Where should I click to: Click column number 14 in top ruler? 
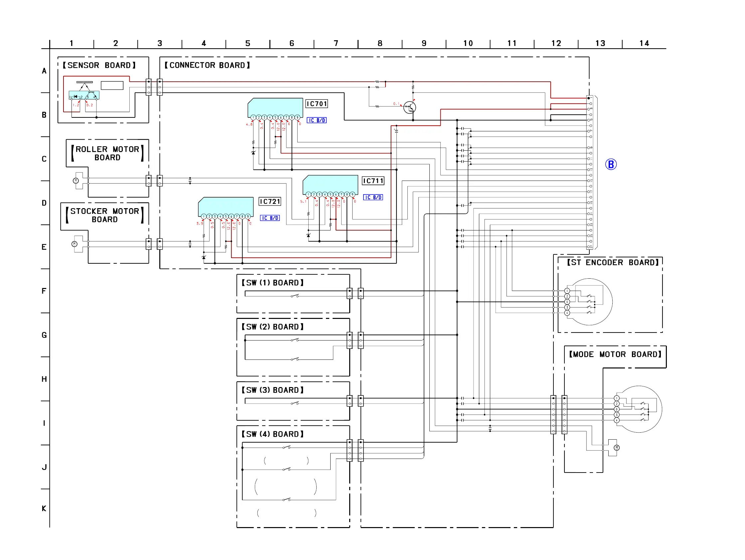(644, 43)
